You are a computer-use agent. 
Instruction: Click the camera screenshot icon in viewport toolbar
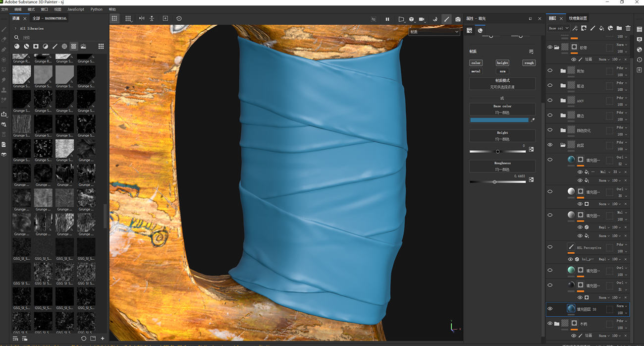click(x=458, y=19)
